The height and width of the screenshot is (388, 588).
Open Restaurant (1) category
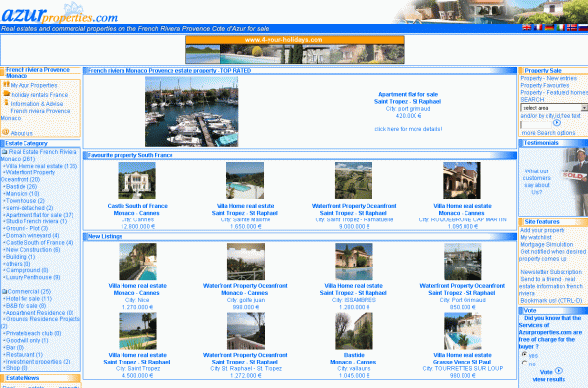click(24, 355)
